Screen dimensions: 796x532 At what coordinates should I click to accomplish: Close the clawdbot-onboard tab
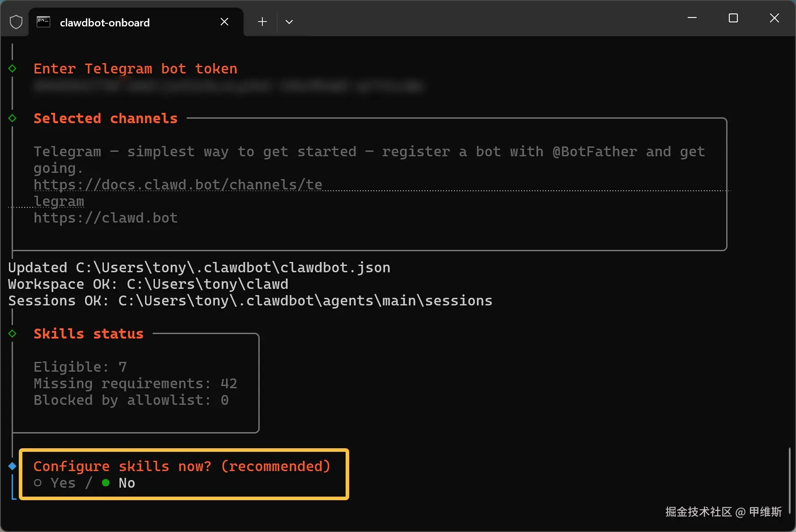[224, 22]
